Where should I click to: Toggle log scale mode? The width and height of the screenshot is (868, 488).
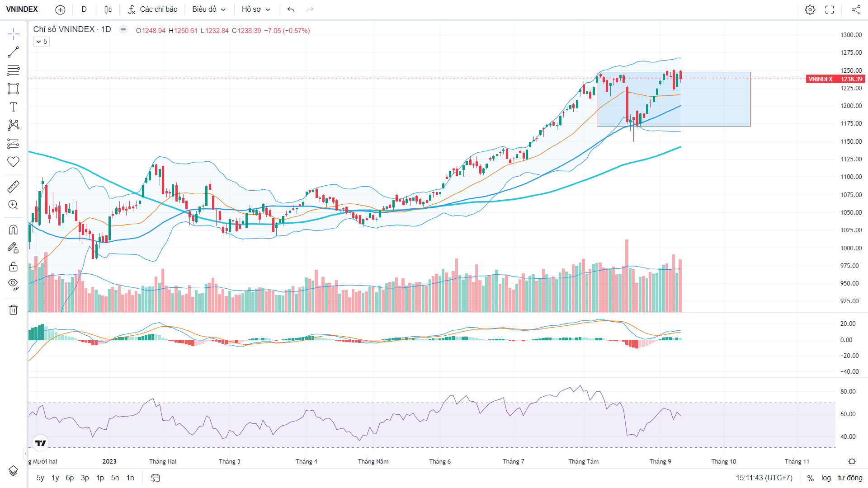coord(826,478)
